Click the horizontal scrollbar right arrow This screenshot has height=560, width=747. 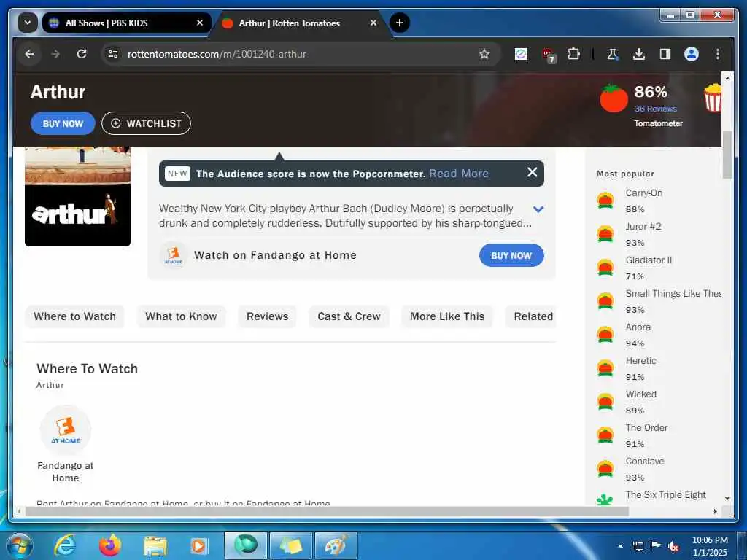(715, 511)
